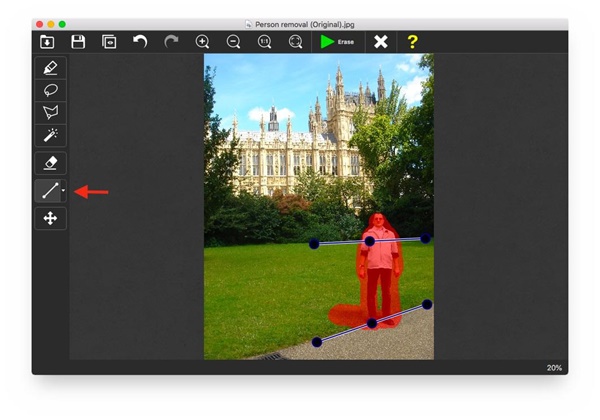Activate the Magic Wand tool
The height and width of the screenshot is (420, 600).
point(51,134)
